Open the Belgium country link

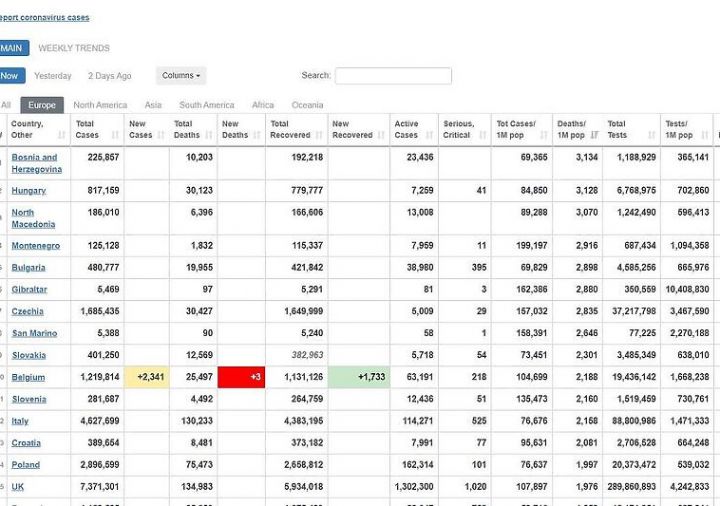(28, 377)
